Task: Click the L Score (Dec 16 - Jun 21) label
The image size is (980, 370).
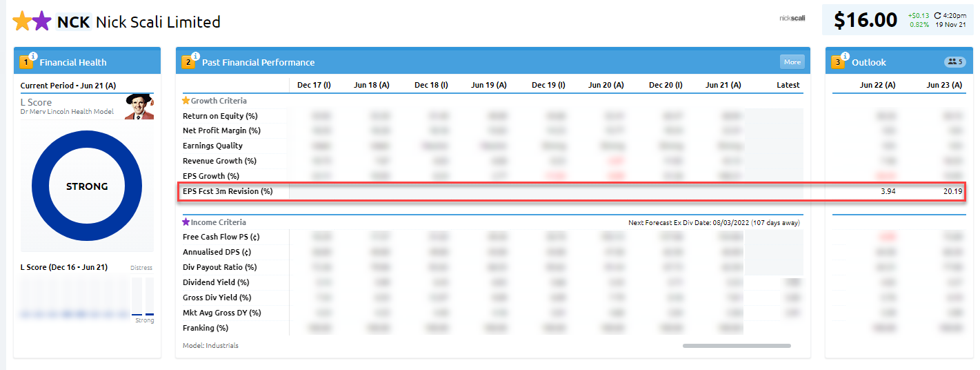Action: pos(63,267)
